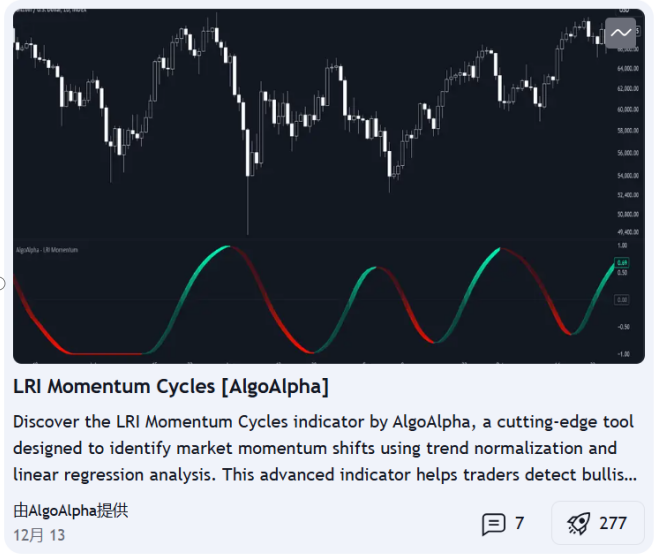Click the green 0.69 value label
Image resolution: width=659 pixels, height=556 pixels.
pyautogui.click(x=622, y=262)
